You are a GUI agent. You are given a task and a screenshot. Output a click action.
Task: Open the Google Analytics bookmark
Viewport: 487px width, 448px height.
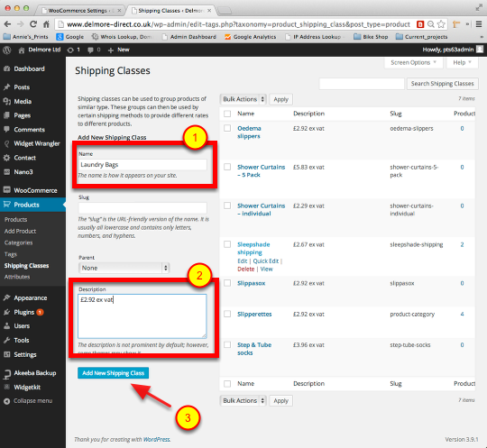250,37
